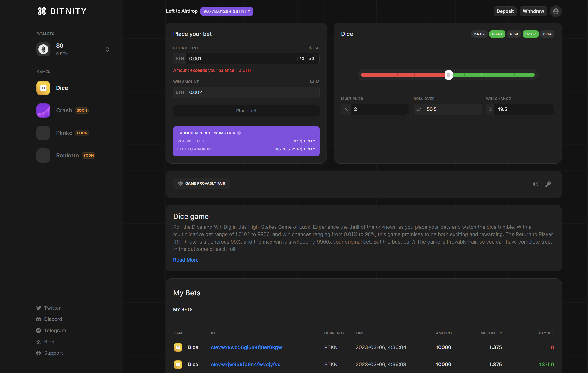
Task: Click the 6.50 previous roll badge
Action: [514, 34]
